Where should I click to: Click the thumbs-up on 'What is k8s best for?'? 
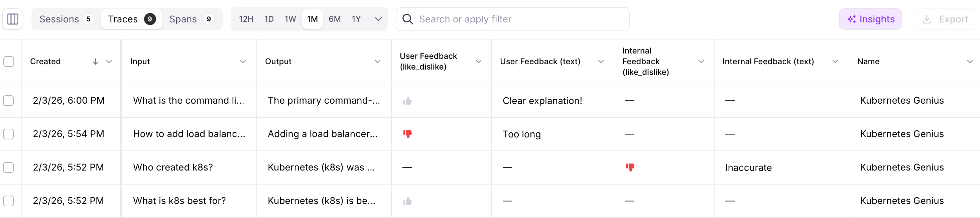click(x=407, y=201)
